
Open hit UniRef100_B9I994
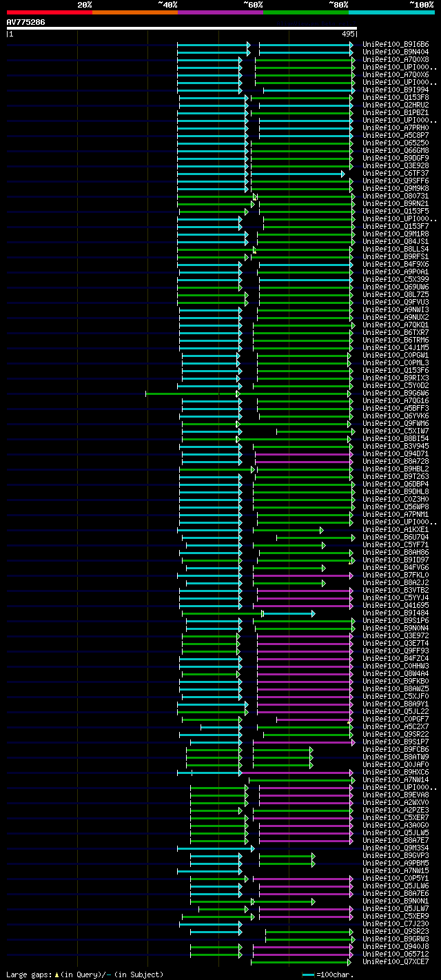point(396,90)
